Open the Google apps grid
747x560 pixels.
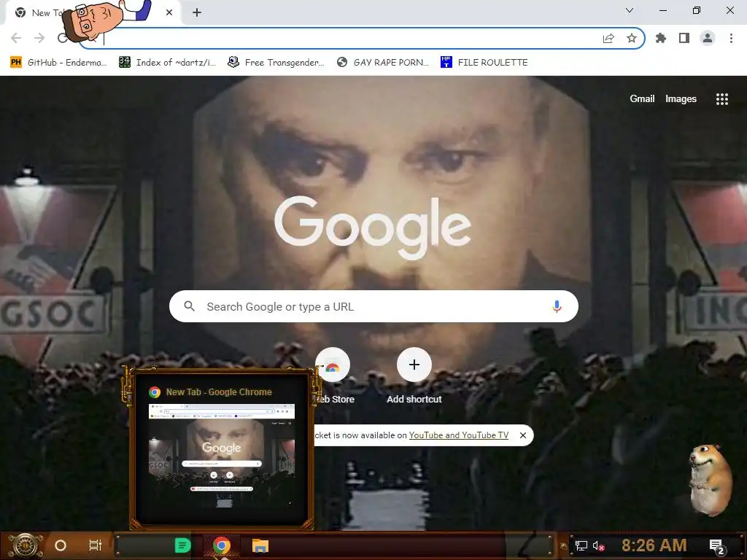(x=721, y=98)
